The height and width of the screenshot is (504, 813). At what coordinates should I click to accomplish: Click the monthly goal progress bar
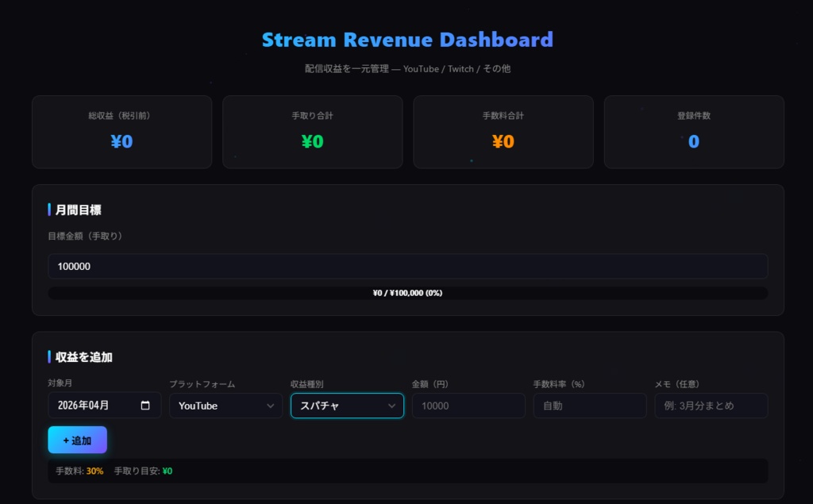tap(407, 293)
